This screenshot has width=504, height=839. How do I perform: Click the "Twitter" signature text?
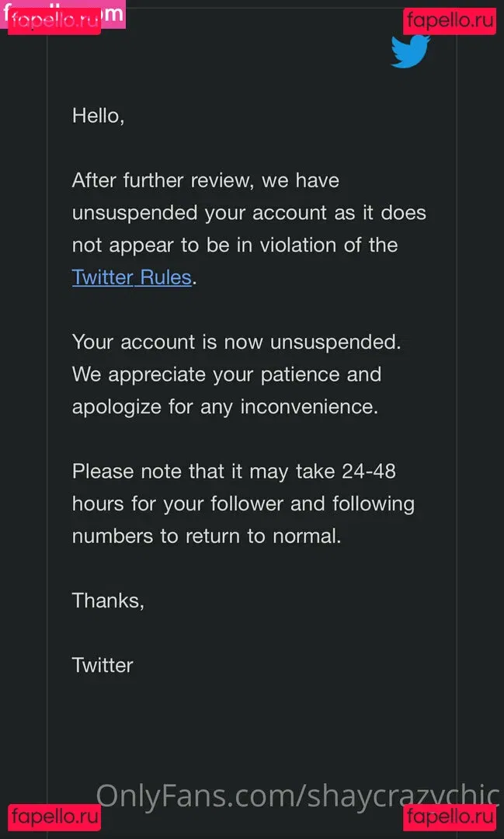coord(103,665)
